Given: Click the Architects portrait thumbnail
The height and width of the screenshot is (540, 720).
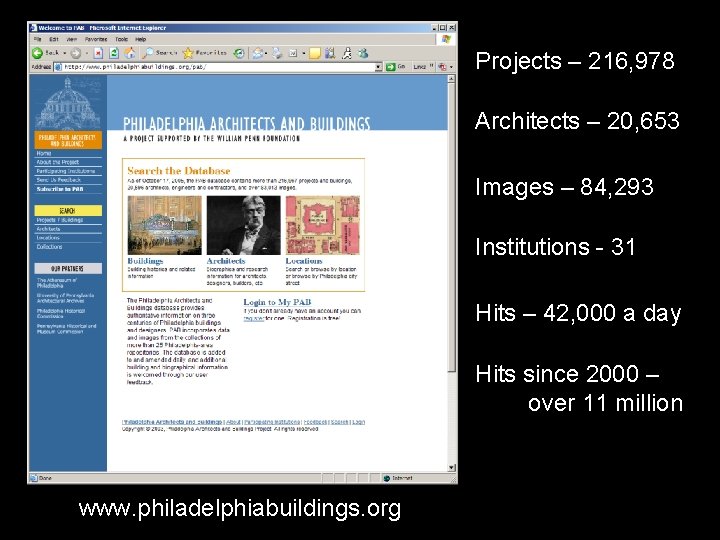Looking at the screenshot, I should tap(243, 225).
